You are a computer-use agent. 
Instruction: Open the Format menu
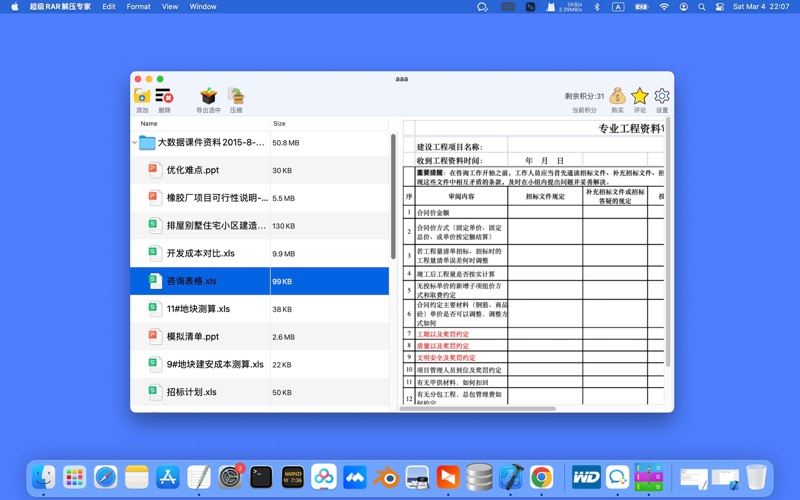pyautogui.click(x=138, y=7)
